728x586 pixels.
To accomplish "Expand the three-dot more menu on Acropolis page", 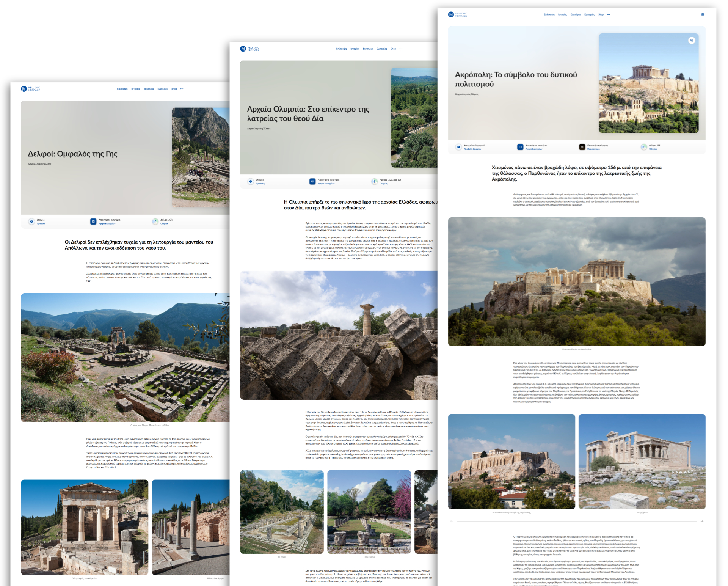I will [609, 14].
